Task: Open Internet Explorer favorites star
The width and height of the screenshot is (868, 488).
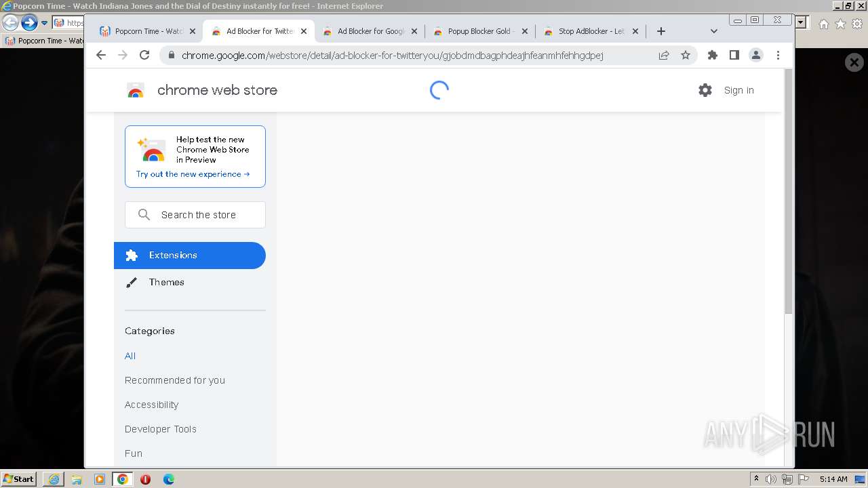Action: pos(840,24)
